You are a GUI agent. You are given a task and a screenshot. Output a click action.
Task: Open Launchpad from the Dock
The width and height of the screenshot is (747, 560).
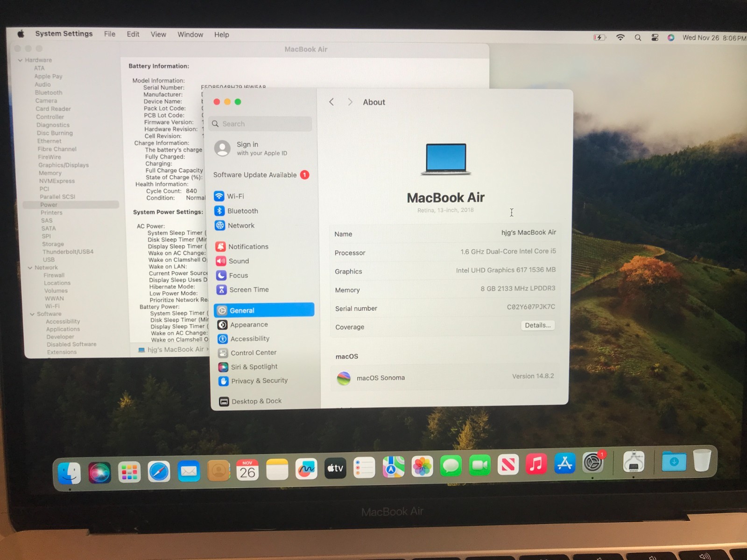pyautogui.click(x=129, y=472)
